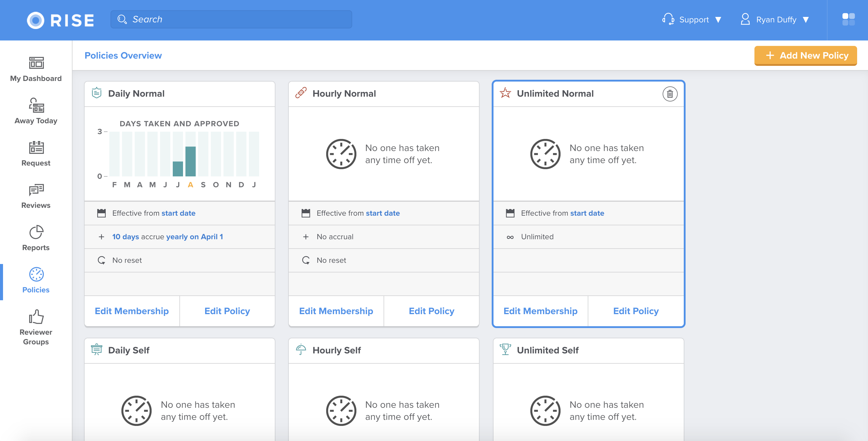Select the Policies sidebar tab
Screen dimensions: 868x441
point(36,281)
